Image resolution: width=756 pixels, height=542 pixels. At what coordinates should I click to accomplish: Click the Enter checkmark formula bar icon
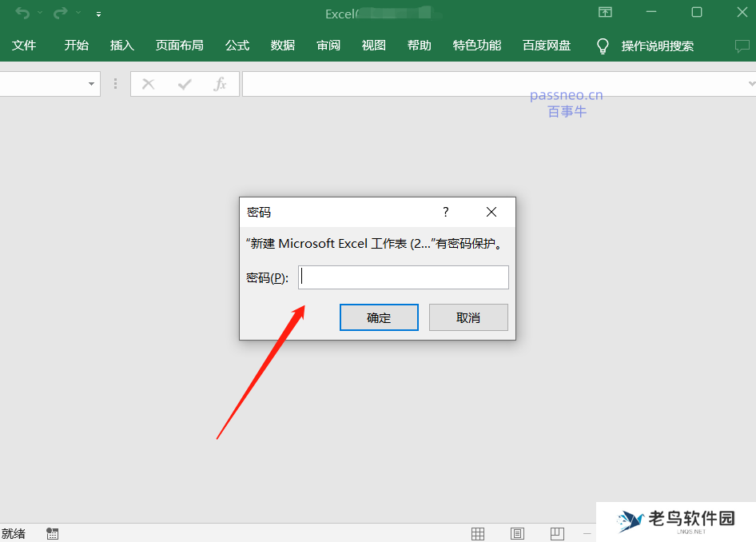coord(184,83)
